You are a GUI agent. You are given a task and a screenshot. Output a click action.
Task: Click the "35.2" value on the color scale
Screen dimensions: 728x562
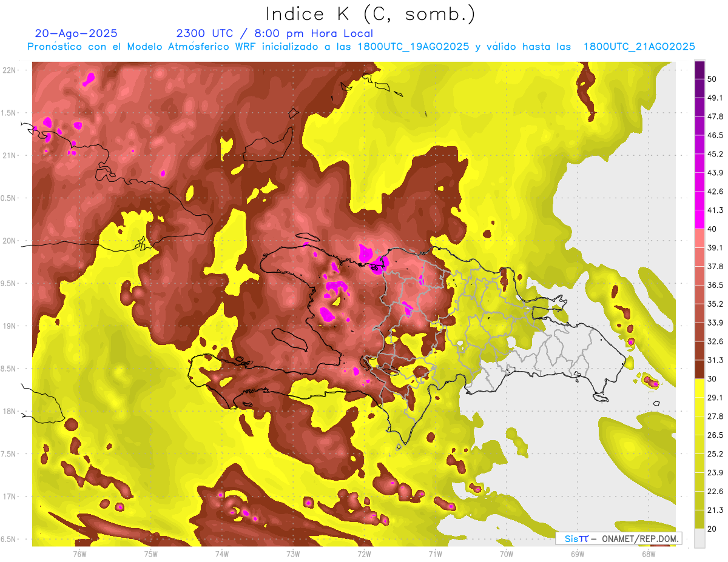click(x=715, y=304)
